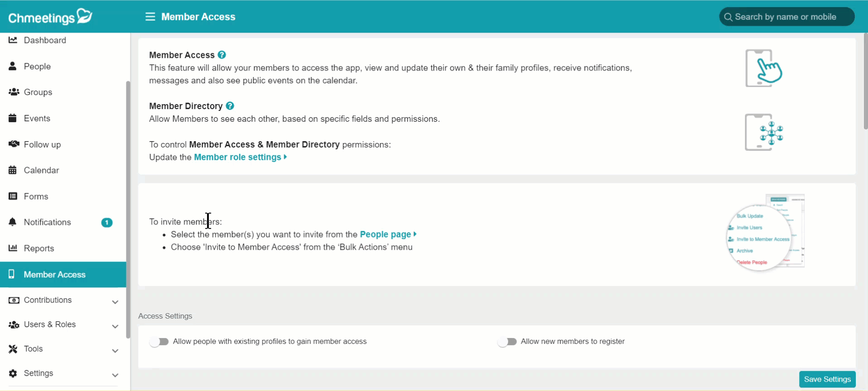Expand the Tools submenu chevron

(x=115, y=351)
